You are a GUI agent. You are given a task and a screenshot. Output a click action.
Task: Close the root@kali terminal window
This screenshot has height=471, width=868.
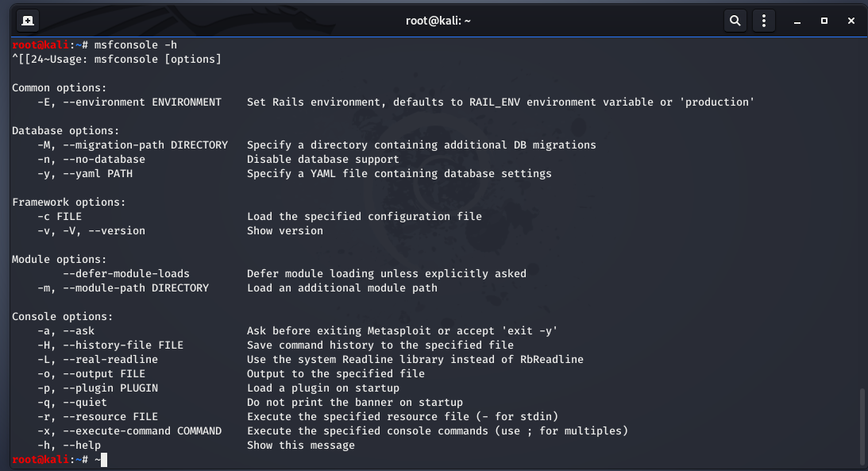(x=851, y=21)
